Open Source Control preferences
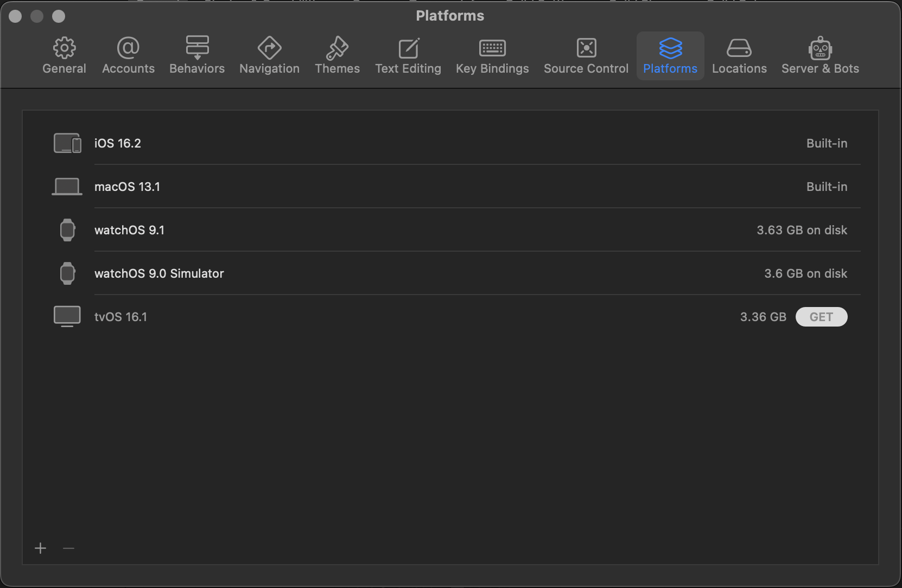The image size is (902, 588). click(x=586, y=55)
